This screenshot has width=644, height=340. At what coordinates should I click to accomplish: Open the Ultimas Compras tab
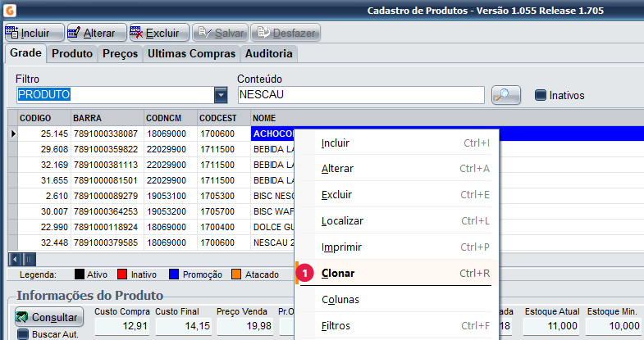191,54
